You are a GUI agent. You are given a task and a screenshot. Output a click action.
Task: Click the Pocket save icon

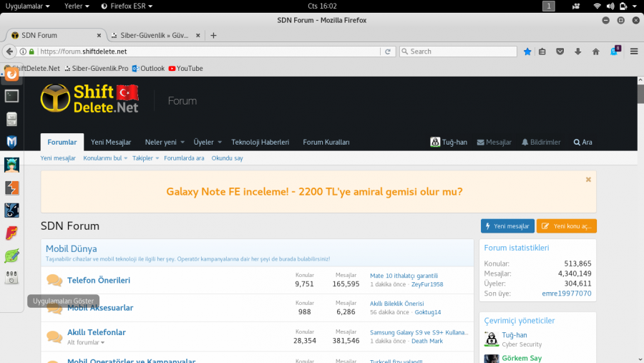click(560, 52)
